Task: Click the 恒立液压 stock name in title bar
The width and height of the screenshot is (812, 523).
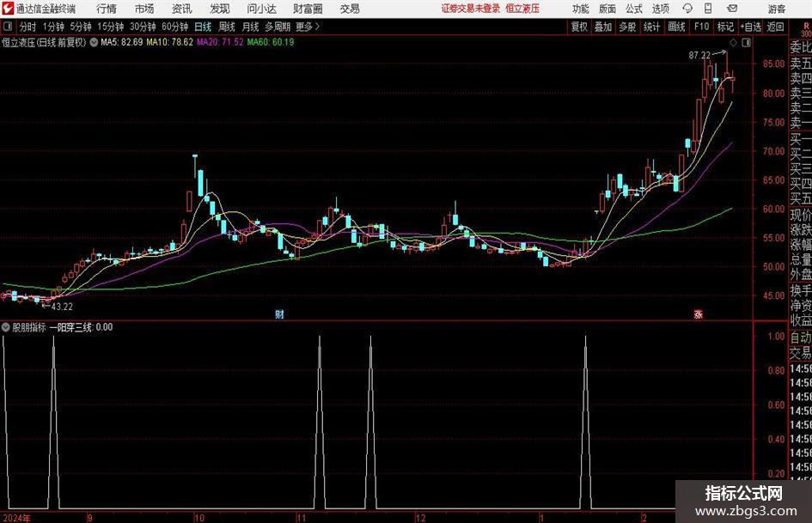Action: point(522,9)
